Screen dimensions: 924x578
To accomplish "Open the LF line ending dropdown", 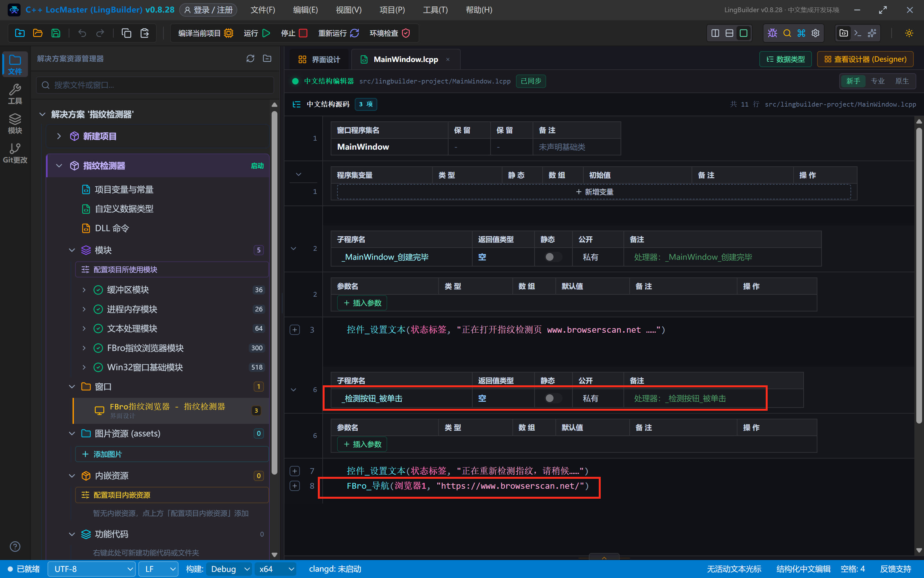I will point(158,569).
